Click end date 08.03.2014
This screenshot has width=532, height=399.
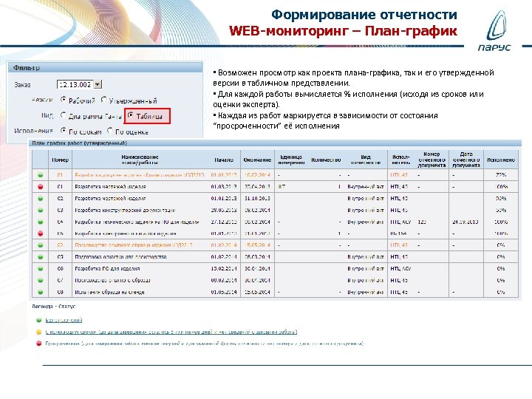point(257,257)
